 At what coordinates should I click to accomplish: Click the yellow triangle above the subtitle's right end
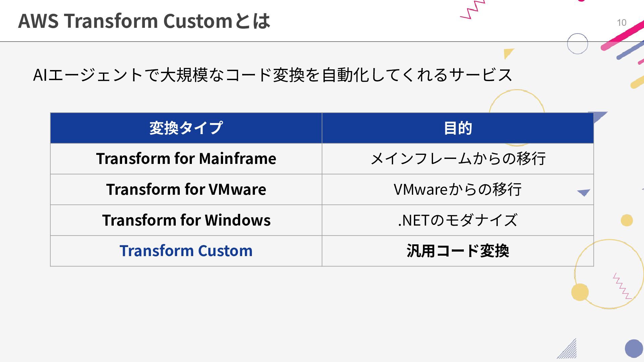(508, 53)
